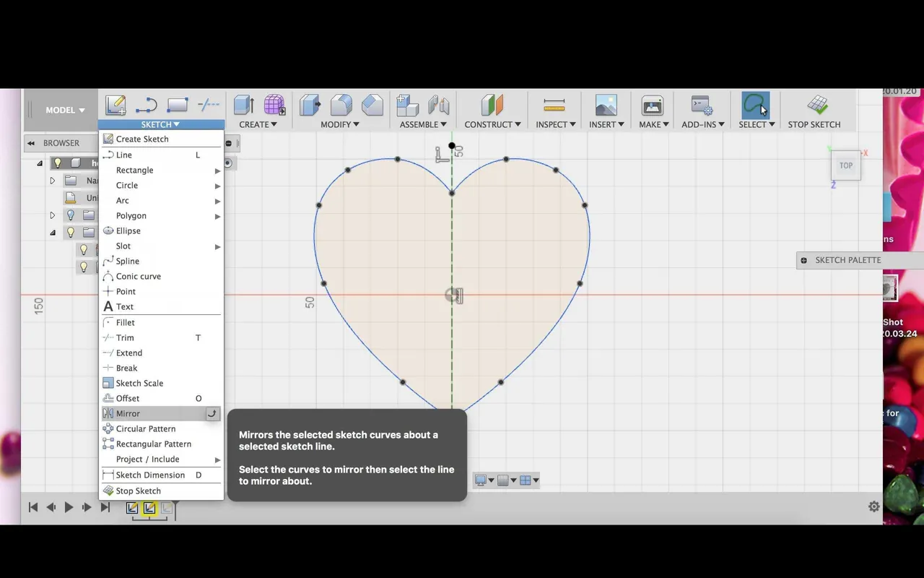Toggle the last lightbulb in browser tree
Viewport: 924px width, 578px height.
pyautogui.click(x=84, y=267)
